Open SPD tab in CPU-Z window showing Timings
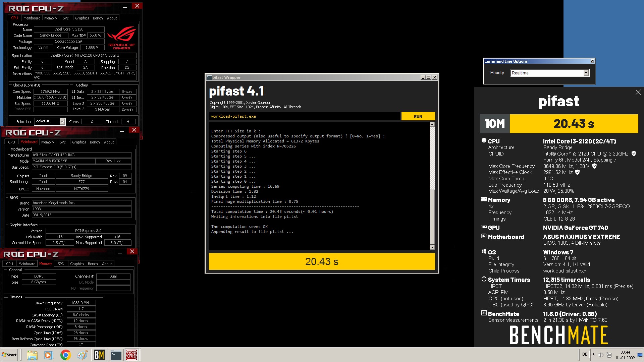This screenshot has height=362, width=644. 61,264
